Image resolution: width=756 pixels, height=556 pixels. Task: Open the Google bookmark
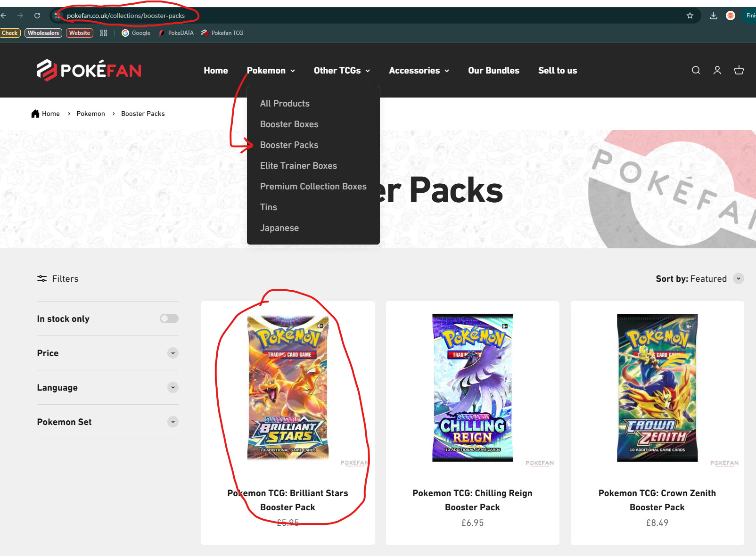(136, 33)
